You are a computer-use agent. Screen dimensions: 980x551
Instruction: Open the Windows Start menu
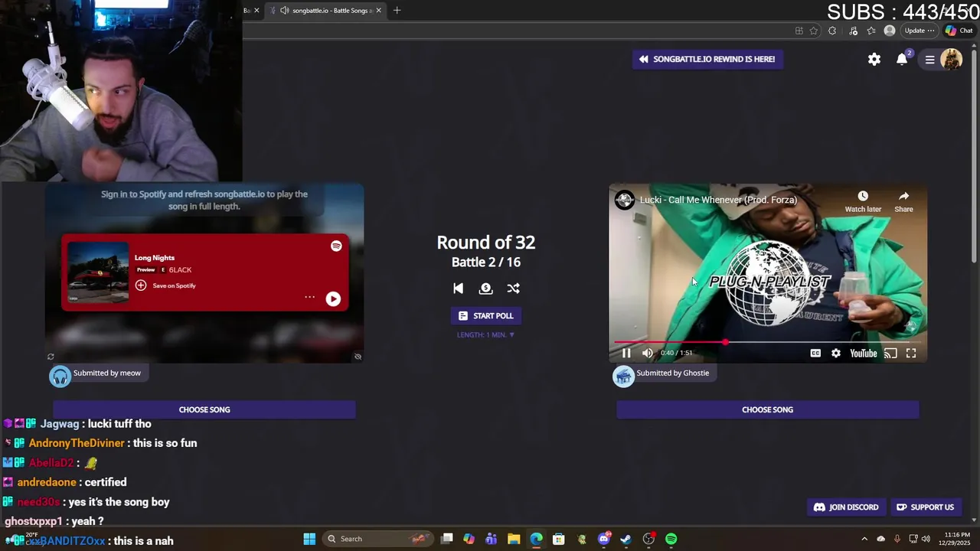pyautogui.click(x=309, y=539)
